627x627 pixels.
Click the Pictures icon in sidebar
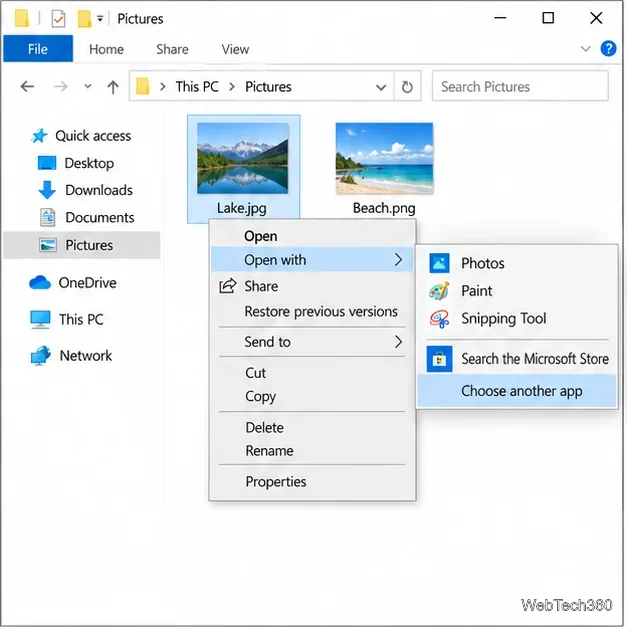click(x=48, y=245)
